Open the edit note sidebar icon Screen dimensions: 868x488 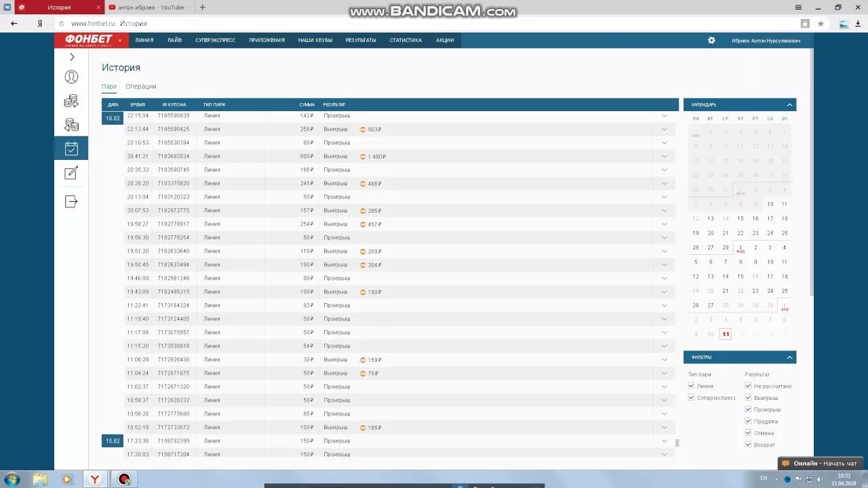click(x=71, y=173)
